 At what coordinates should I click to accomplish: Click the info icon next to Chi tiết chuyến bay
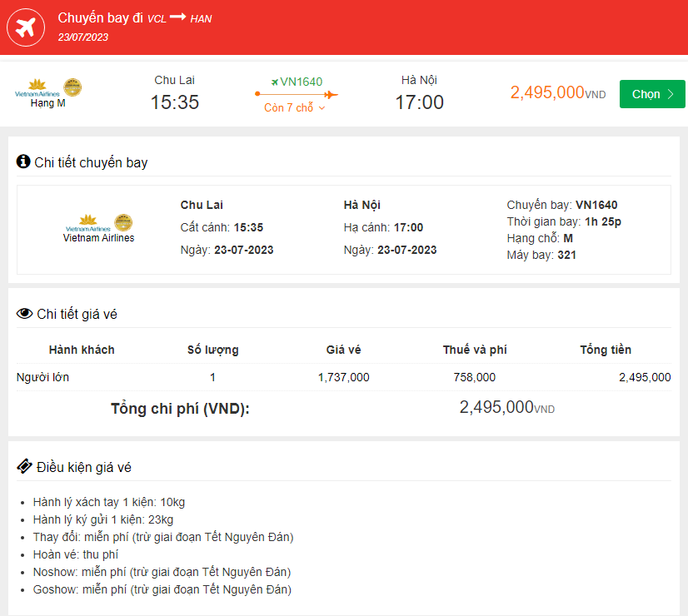23,161
